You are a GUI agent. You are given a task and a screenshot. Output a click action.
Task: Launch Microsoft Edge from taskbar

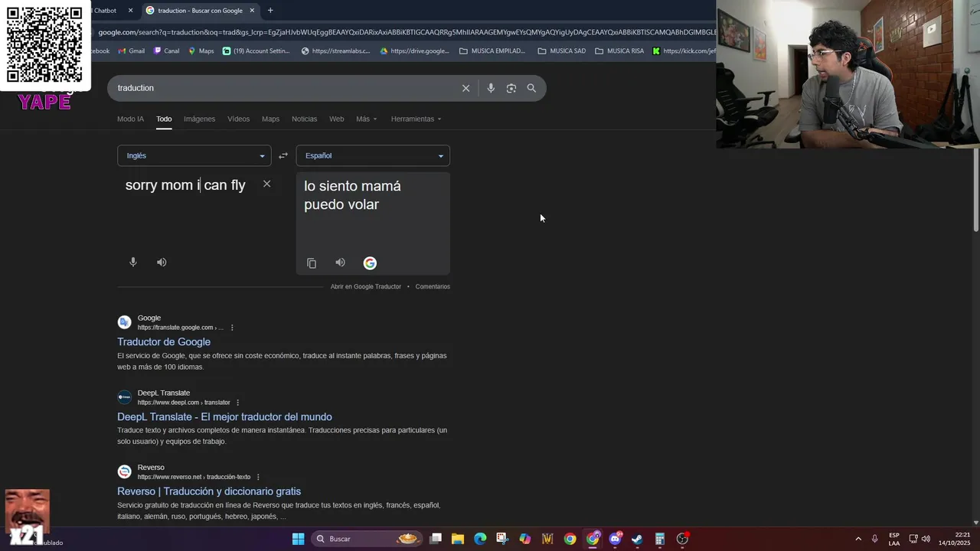pos(480,539)
